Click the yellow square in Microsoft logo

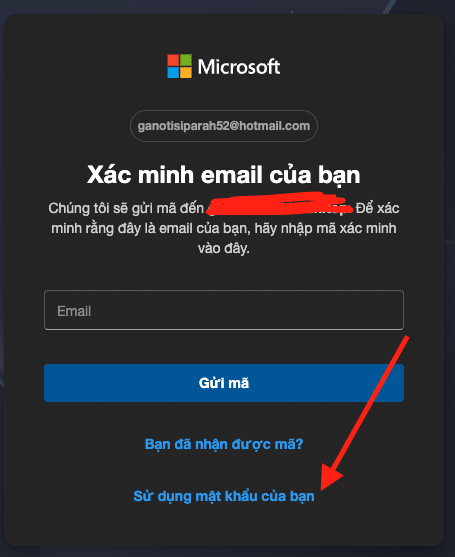pos(186,72)
